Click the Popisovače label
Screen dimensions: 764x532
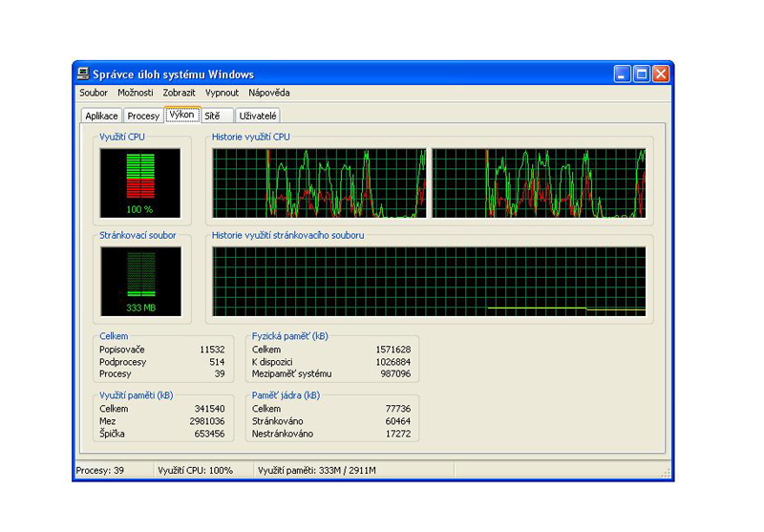(x=122, y=350)
